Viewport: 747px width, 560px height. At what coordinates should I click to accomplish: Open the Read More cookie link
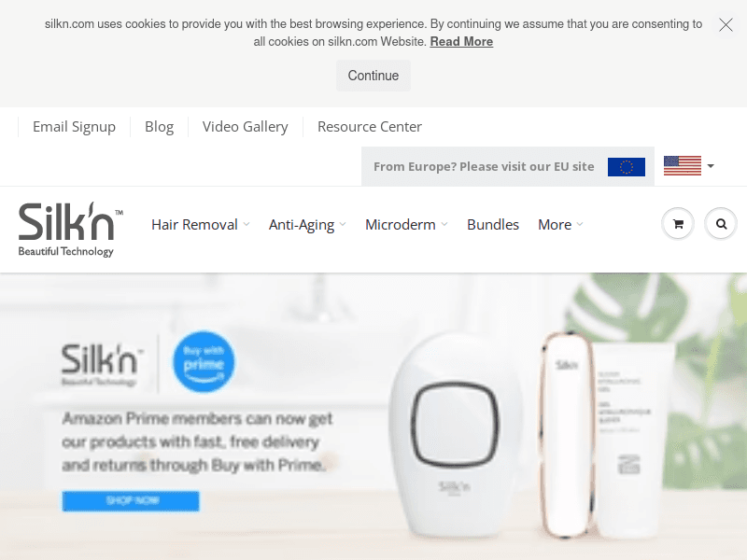coord(461,42)
